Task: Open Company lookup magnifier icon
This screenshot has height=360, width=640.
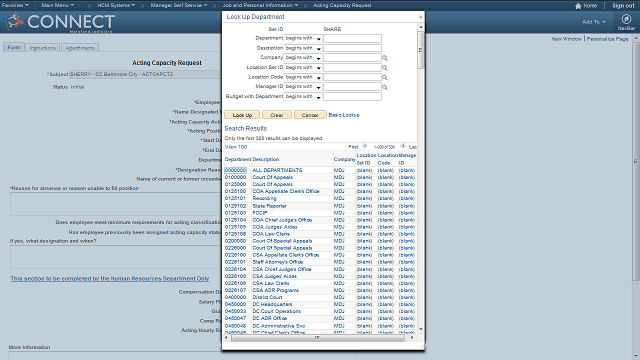Action: point(384,58)
